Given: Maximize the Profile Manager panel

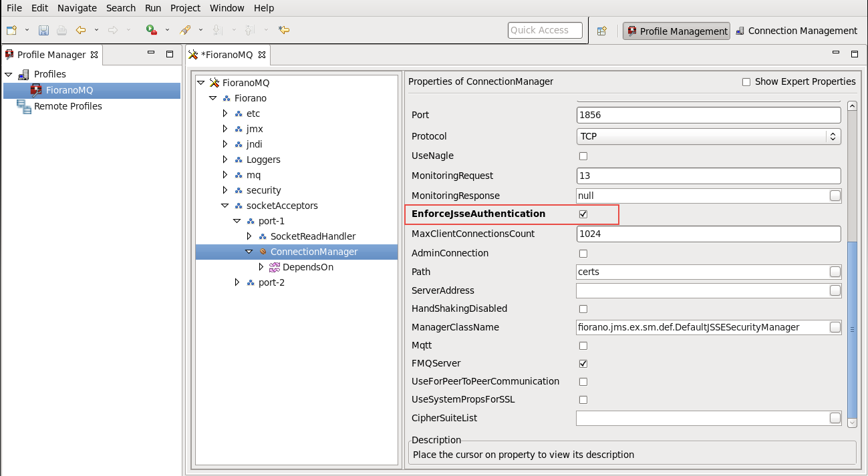Looking at the screenshot, I should pos(170,54).
